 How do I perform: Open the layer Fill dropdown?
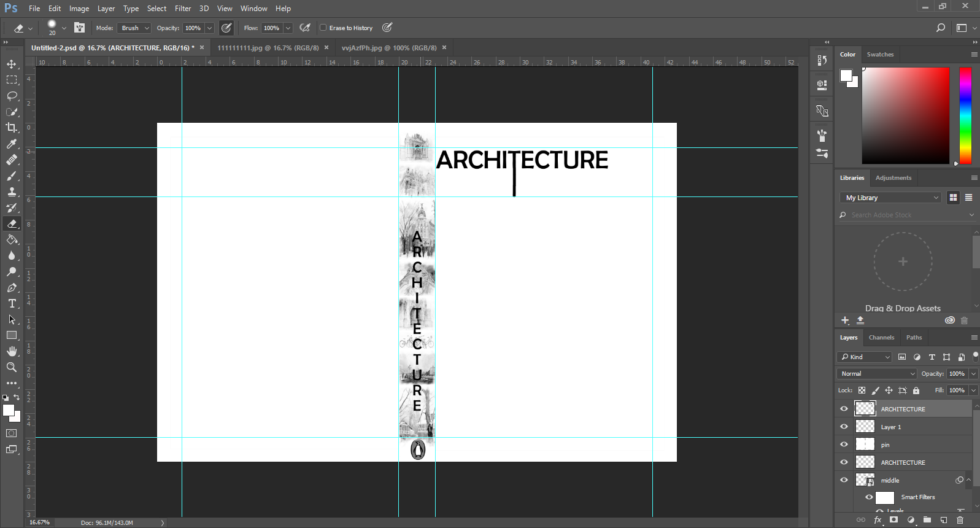(973, 390)
